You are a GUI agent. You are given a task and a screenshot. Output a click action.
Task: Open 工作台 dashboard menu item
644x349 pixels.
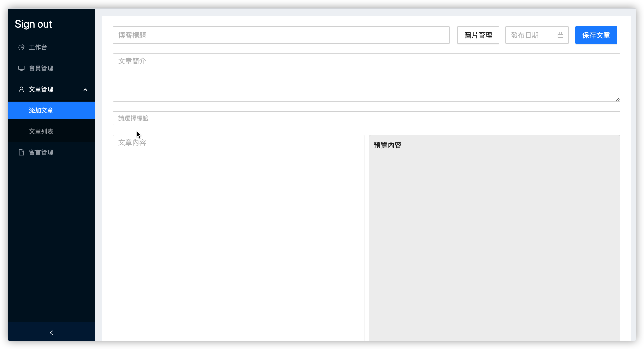[x=38, y=47]
